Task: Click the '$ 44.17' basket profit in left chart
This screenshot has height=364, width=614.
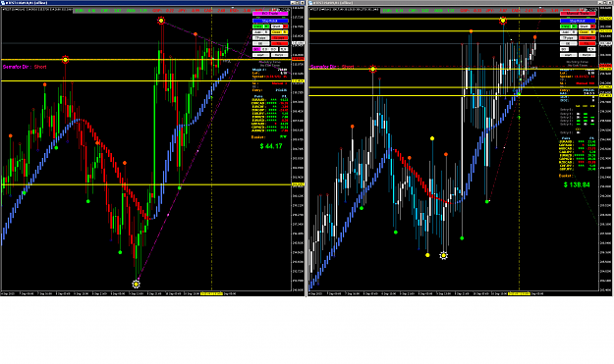Action: pos(271,146)
